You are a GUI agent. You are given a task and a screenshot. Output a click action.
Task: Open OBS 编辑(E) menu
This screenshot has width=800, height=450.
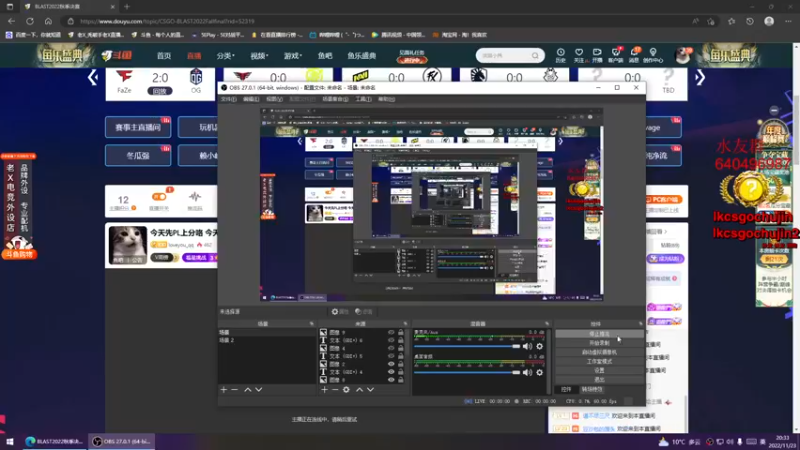click(251, 99)
